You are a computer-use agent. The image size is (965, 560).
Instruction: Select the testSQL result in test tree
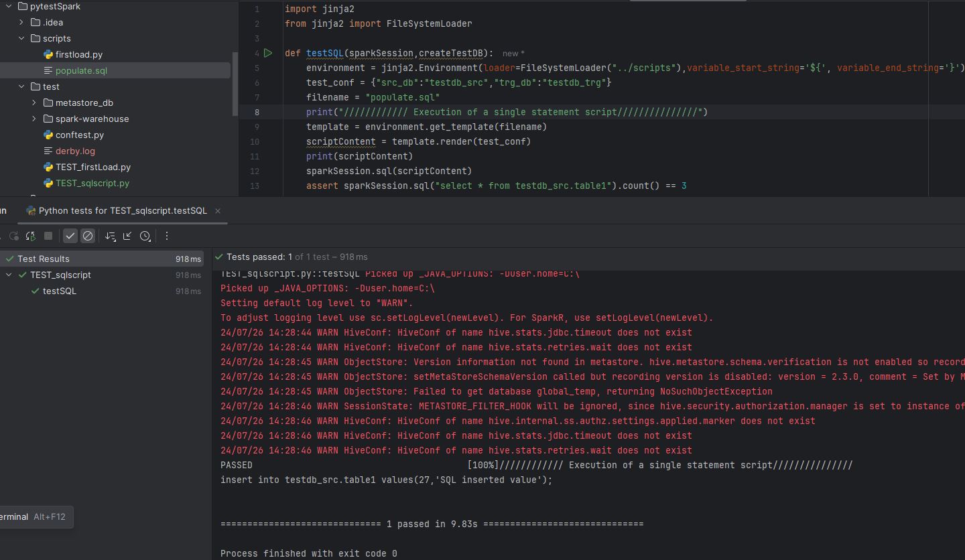(59, 291)
